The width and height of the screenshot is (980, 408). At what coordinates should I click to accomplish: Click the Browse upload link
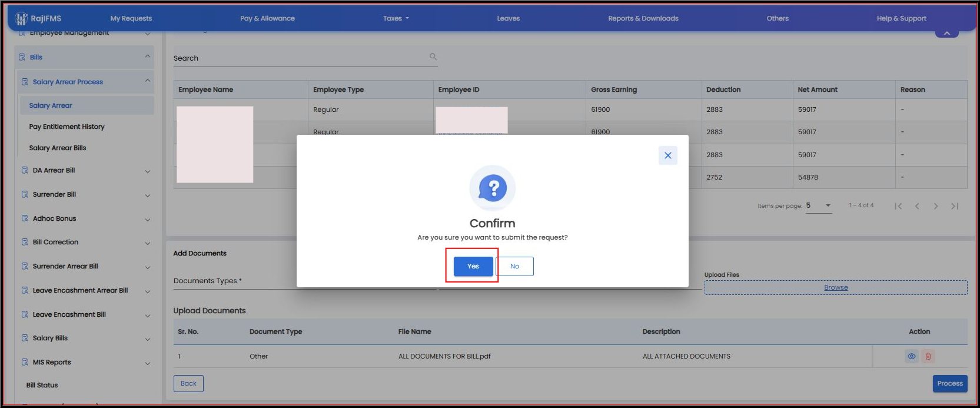pos(836,287)
